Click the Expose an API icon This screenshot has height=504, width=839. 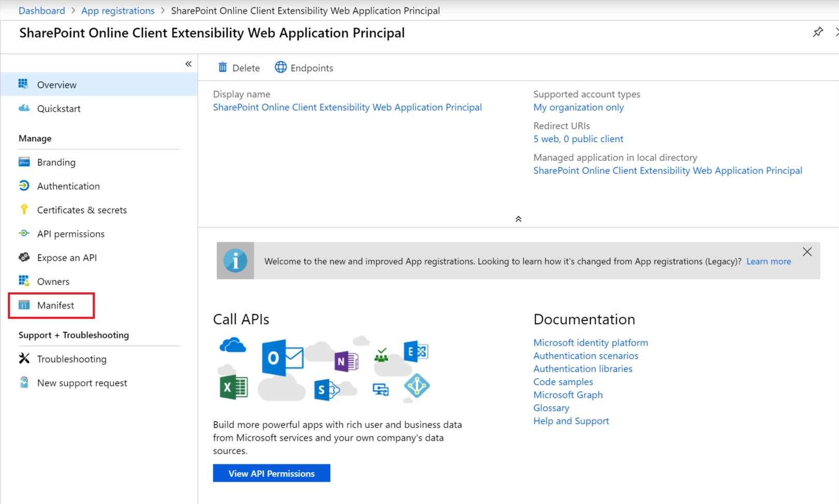click(24, 257)
